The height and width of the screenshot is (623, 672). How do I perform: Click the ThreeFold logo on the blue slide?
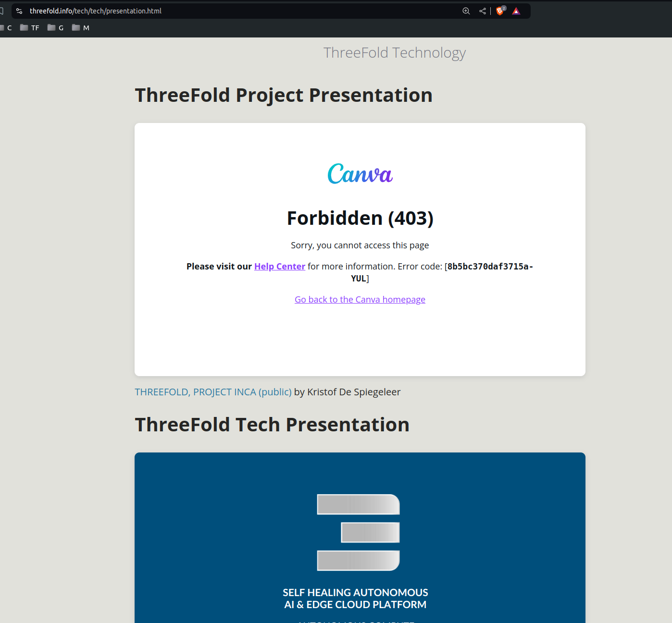click(x=358, y=532)
